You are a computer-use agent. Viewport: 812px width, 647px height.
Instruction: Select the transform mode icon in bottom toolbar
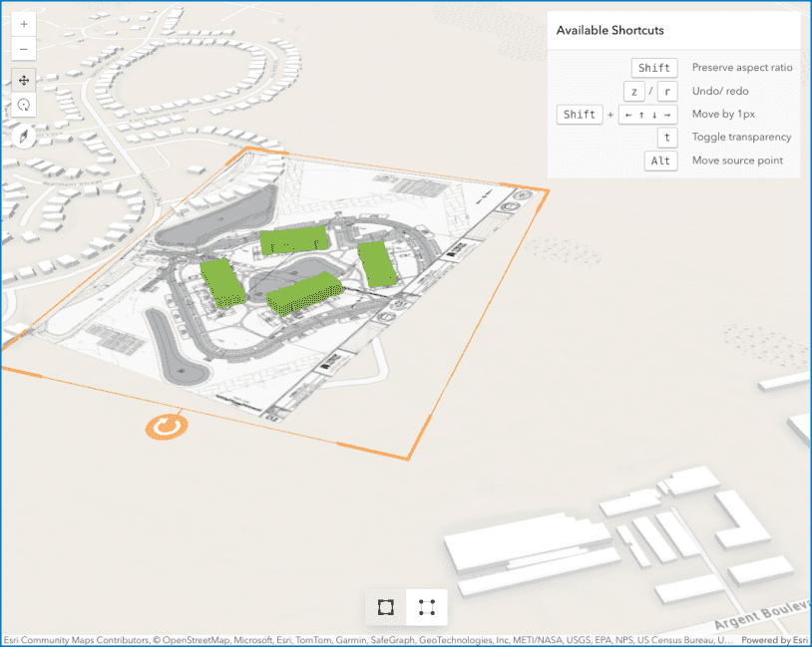[x=386, y=607]
